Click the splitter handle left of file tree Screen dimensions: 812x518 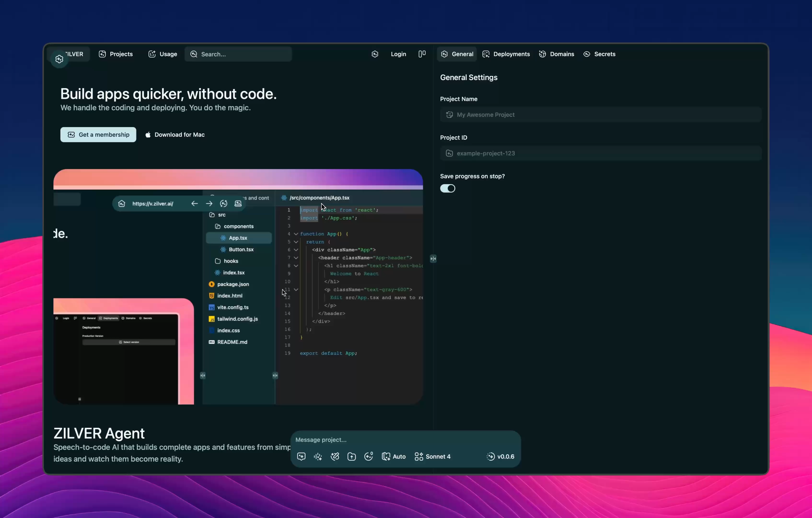point(203,375)
